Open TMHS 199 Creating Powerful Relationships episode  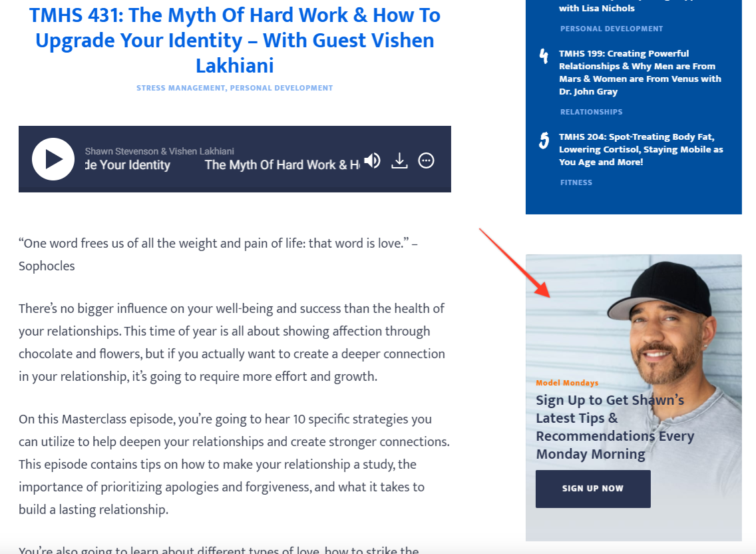[x=640, y=72]
